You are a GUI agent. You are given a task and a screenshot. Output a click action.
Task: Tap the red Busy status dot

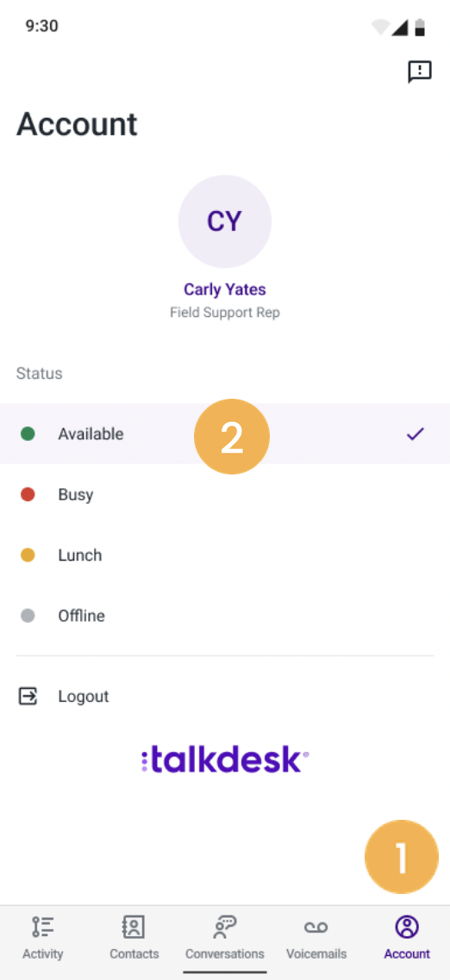[x=28, y=494]
